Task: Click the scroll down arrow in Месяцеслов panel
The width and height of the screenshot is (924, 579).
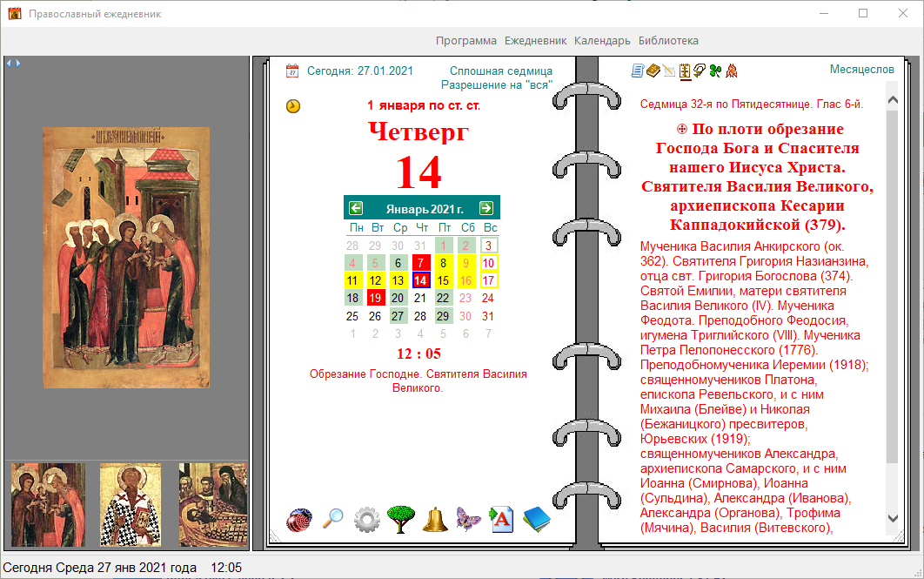Action: click(x=893, y=518)
